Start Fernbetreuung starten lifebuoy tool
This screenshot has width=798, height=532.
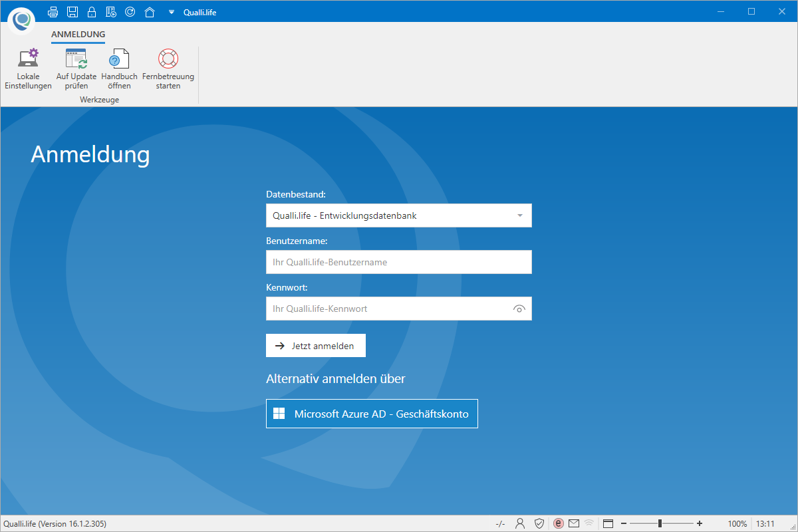point(168,69)
